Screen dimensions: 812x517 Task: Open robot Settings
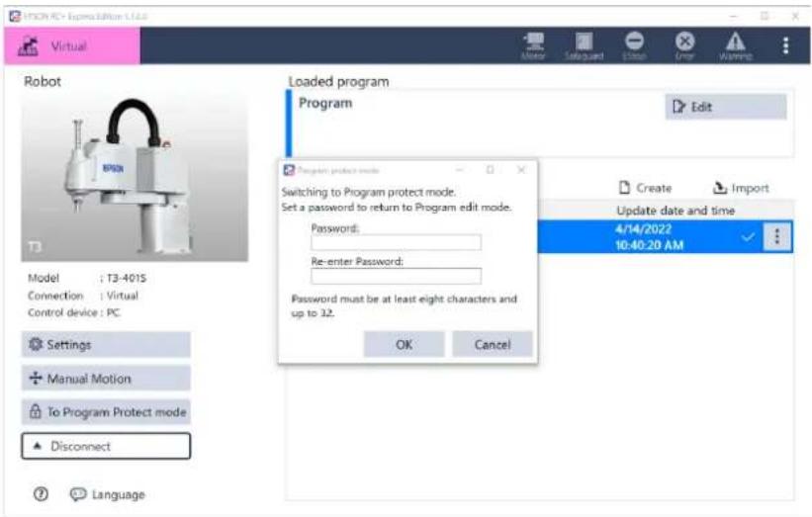coord(106,345)
